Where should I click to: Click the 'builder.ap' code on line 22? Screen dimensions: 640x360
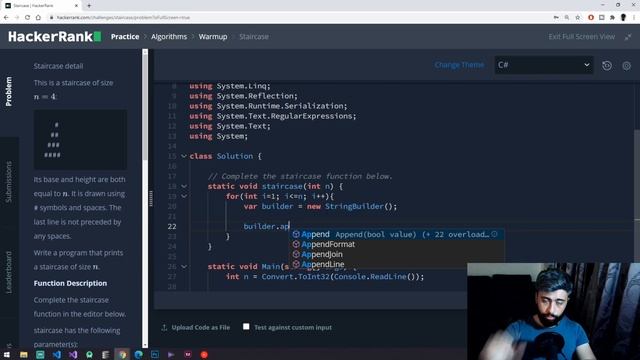pos(267,226)
